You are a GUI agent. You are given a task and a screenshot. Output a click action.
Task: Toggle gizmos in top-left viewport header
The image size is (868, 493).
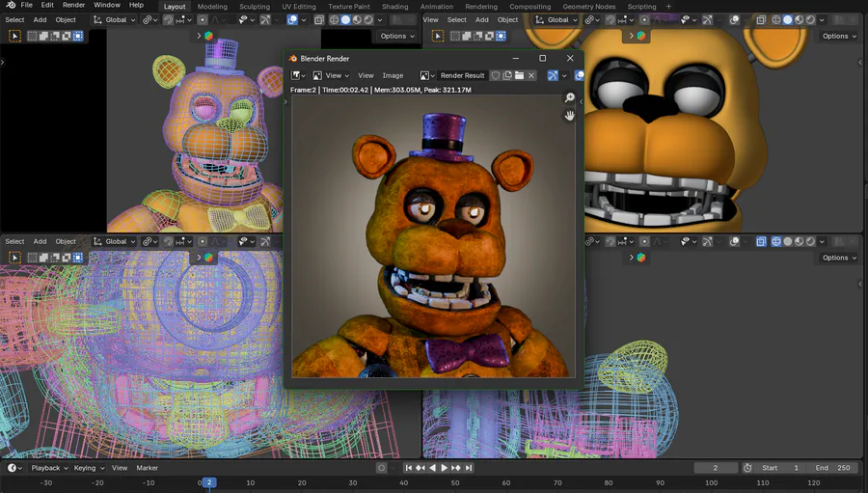pyautogui.click(x=265, y=20)
